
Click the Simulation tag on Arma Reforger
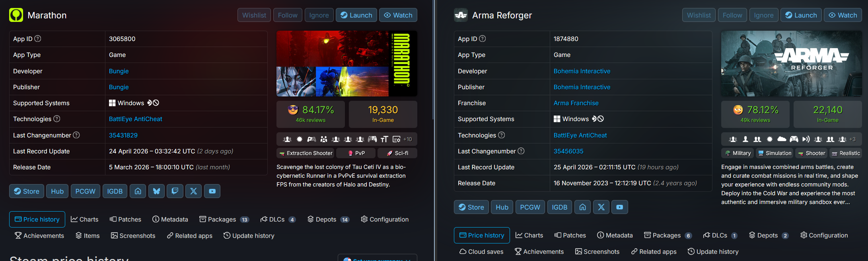pos(775,153)
